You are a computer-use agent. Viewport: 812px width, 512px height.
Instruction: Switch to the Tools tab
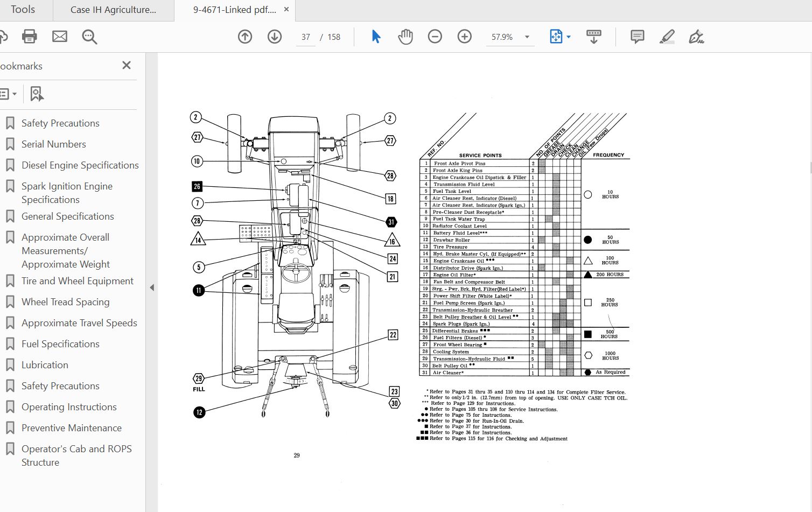pyautogui.click(x=24, y=9)
